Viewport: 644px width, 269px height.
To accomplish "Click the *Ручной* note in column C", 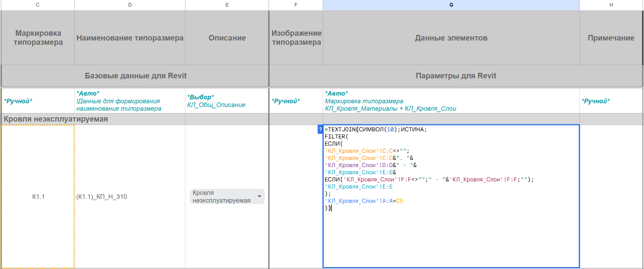I will pyautogui.click(x=38, y=101).
